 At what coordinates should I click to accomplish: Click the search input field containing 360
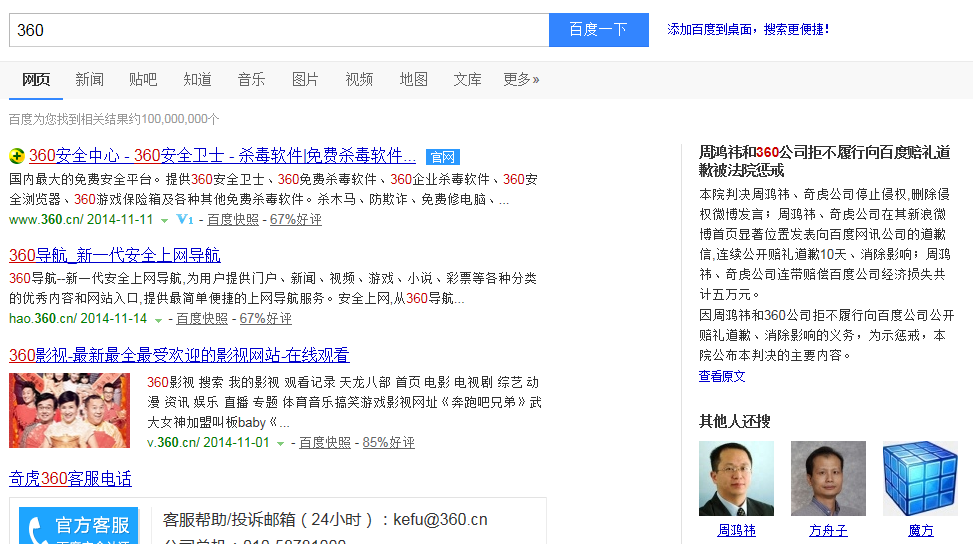(x=279, y=30)
